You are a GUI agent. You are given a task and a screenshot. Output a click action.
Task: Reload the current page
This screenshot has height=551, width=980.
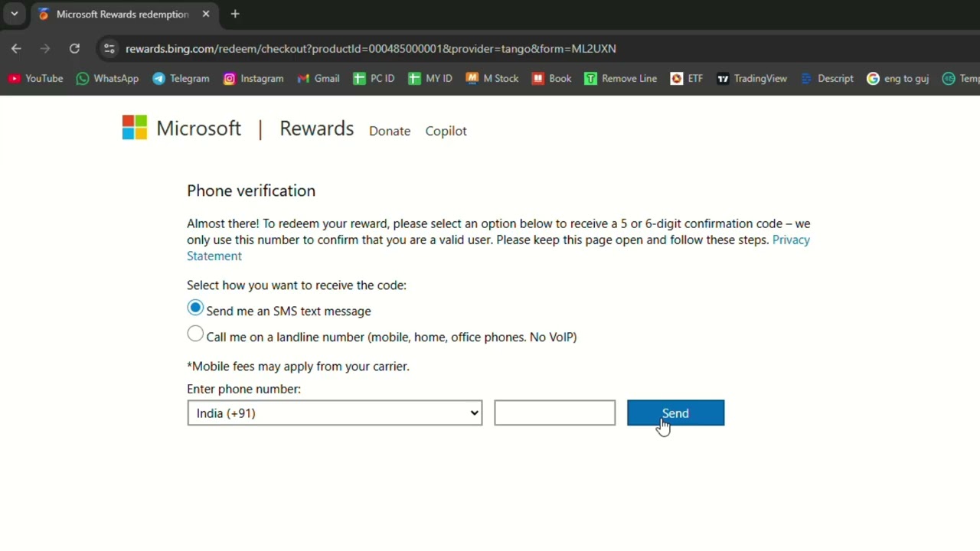pyautogui.click(x=74, y=48)
